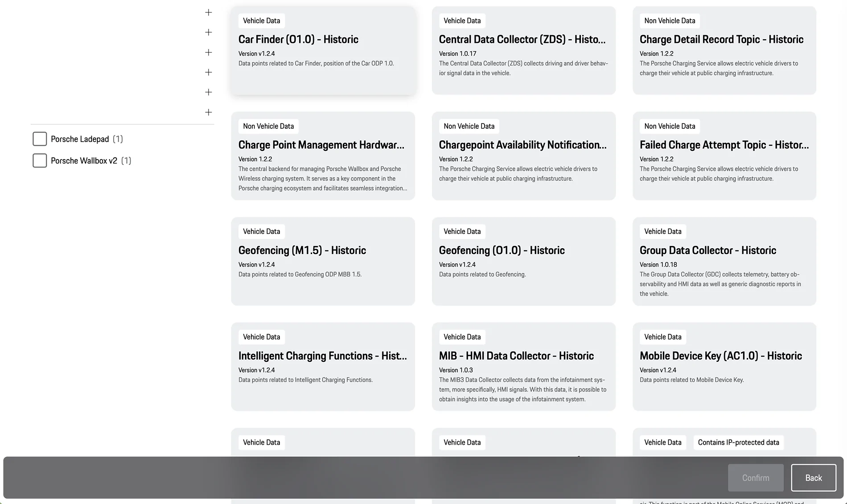The width and height of the screenshot is (847, 504).
Task: Select Central Data Collector (ZDS) card title
Action: [x=522, y=39]
